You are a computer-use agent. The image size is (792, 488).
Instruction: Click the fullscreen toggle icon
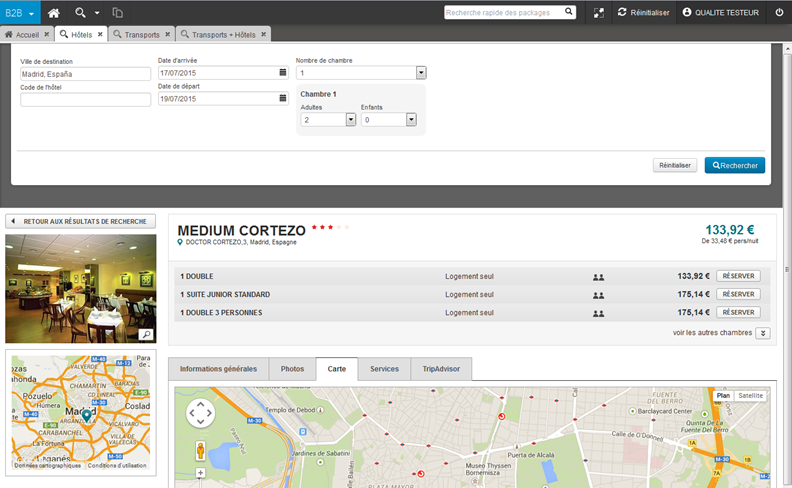pos(599,12)
